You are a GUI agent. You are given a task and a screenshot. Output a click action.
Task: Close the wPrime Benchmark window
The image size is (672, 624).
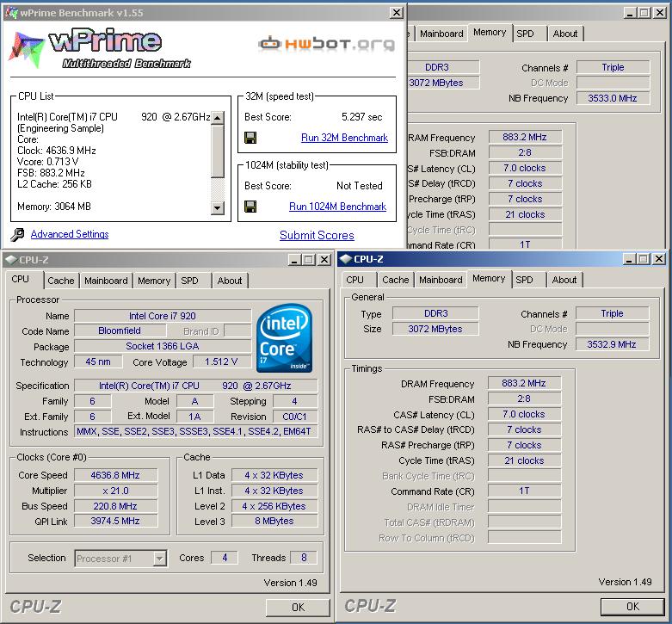(397, 13)
